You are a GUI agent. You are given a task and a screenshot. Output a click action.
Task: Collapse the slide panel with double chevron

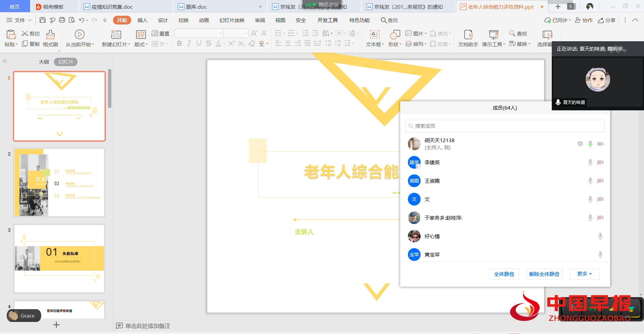(x=5, y=61)
